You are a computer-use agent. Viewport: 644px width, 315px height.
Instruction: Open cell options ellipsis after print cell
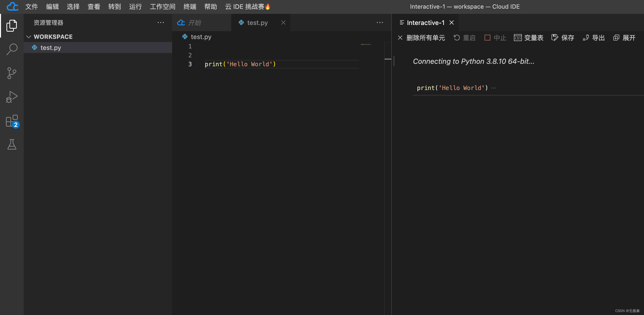click(x=493, y=88)
